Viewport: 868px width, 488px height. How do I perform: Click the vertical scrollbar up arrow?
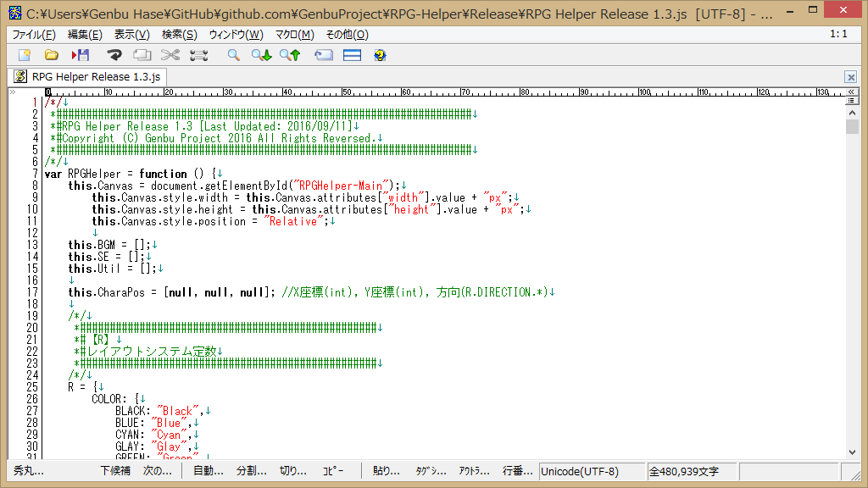click(853, 114)
